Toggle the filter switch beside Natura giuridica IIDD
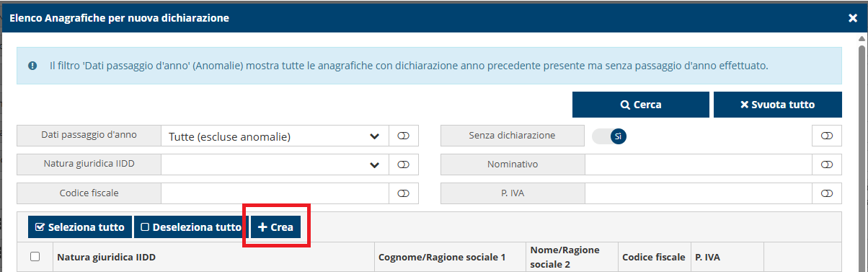Viewport: 868px width, 272px height. click(403, 164)
